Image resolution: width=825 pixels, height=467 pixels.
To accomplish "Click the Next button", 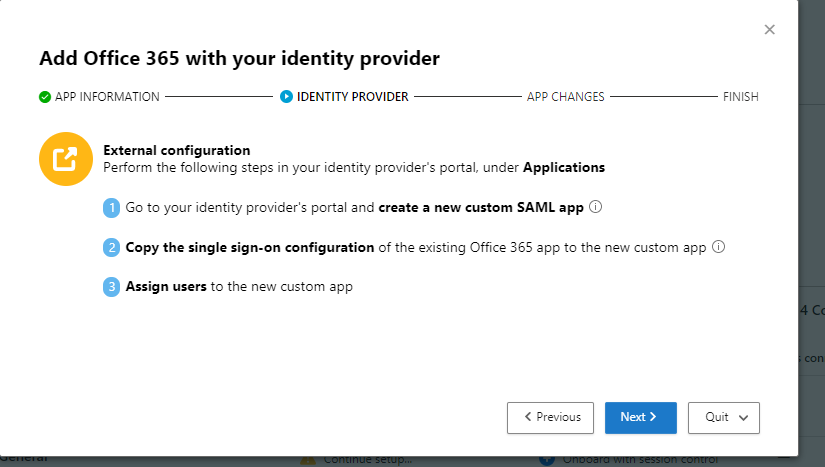I will pos(640,417).
